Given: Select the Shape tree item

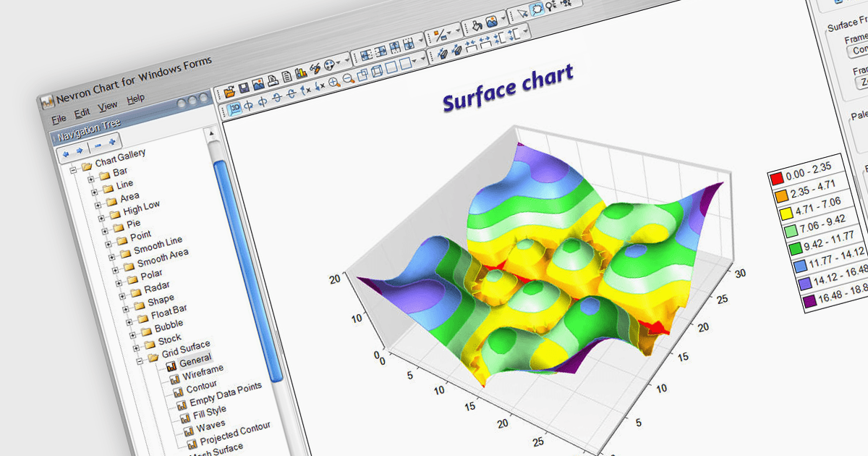Looking at the screenshot, I should coord(161,300).
